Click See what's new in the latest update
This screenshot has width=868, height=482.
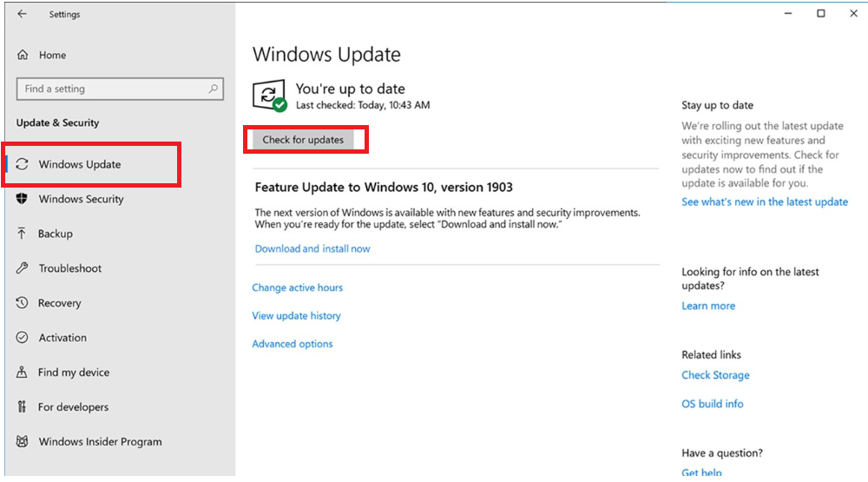(x=765, y=201)
